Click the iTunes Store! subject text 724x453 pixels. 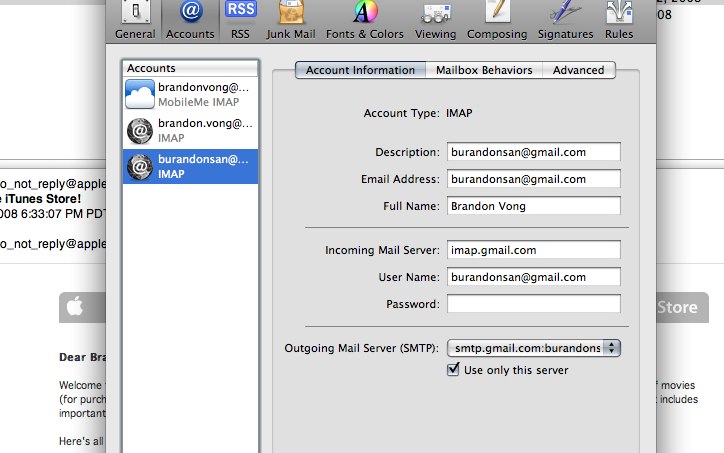tap(42, 199)
